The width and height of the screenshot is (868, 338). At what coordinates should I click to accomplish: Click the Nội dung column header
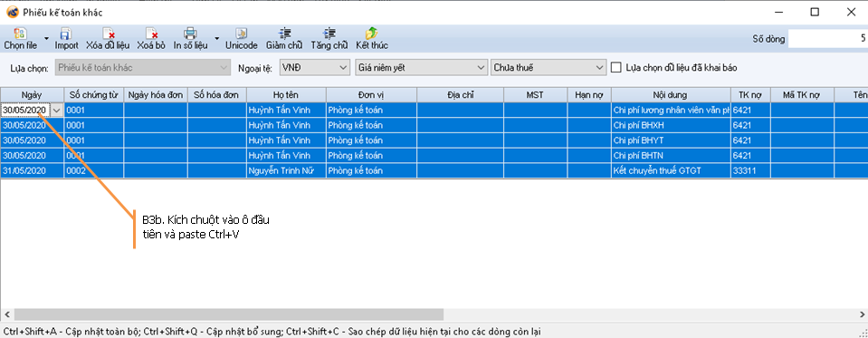point(671,95)
